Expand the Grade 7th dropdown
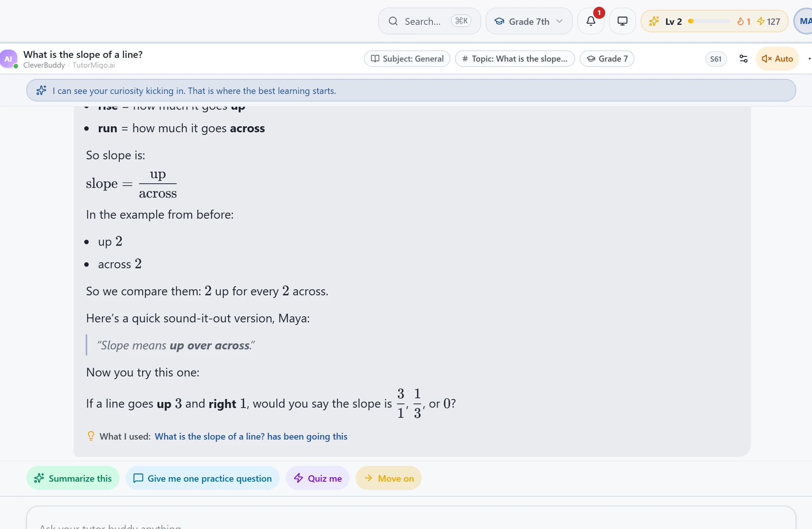 click(x=529, y=21)
